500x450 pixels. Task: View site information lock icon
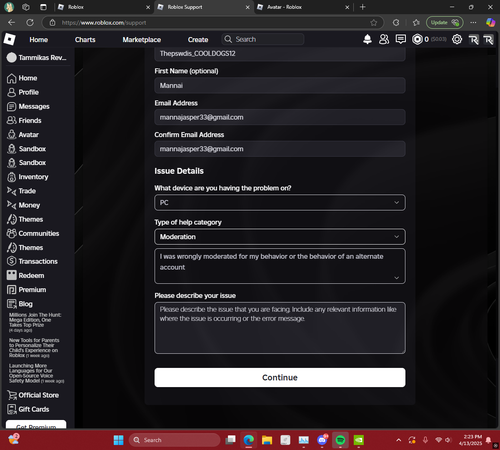(x=52, y=23)
